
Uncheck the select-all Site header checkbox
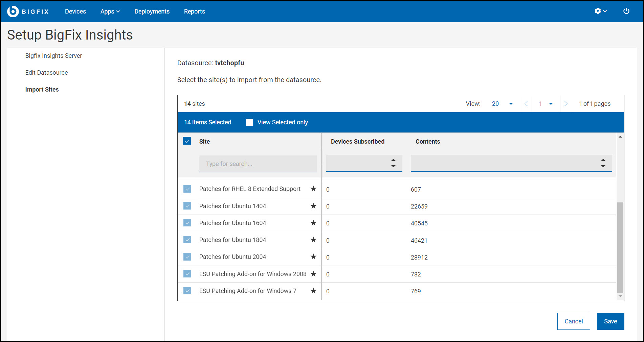point(187,141)
